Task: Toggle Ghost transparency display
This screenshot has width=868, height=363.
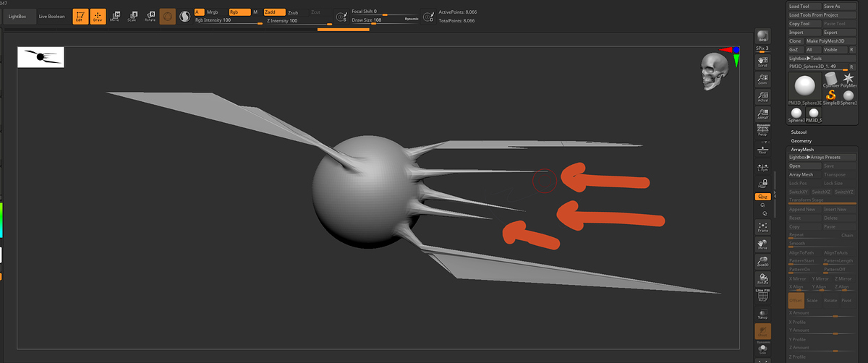Action: tap(762, 332)
